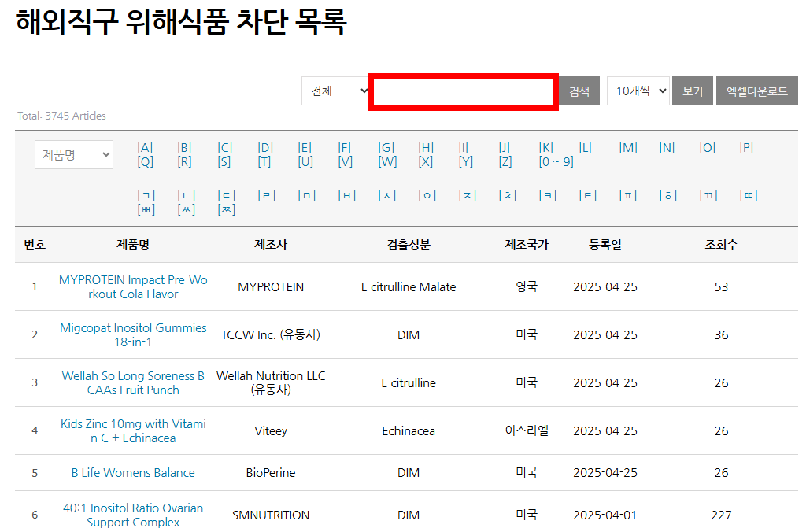Screen dimensions: 806x532
Task: Click the search keyword input field
Action: (x=463, y=91)
